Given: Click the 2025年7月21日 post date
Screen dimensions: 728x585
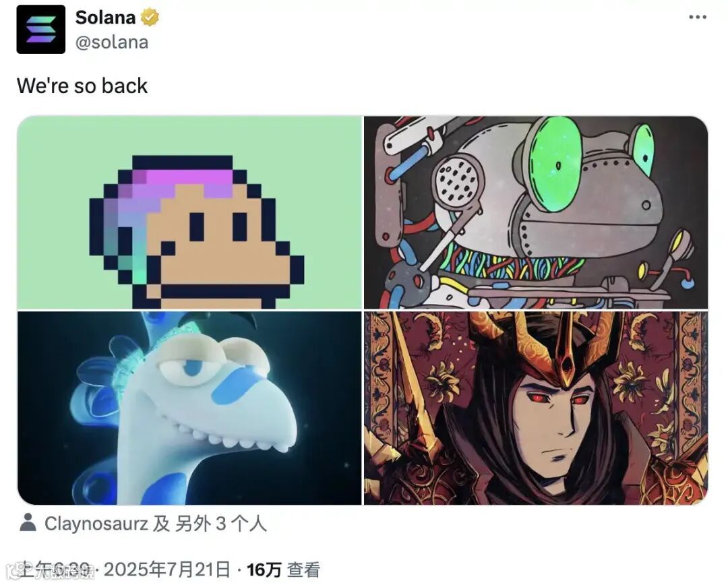Looking at the screenshot, I should [167, 569].
